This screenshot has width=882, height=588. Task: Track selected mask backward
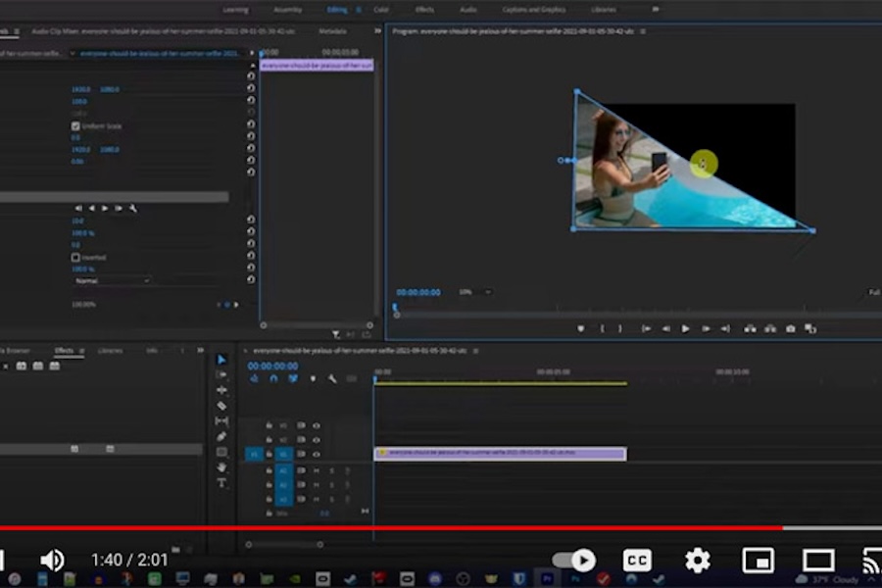pyautogui.click(x=91, y=208)
